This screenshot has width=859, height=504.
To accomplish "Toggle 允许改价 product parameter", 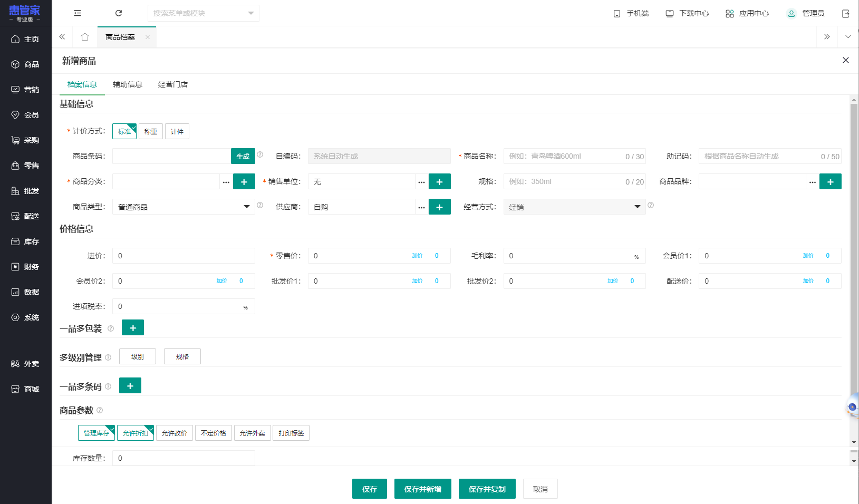I will click(x=175, y=433).
